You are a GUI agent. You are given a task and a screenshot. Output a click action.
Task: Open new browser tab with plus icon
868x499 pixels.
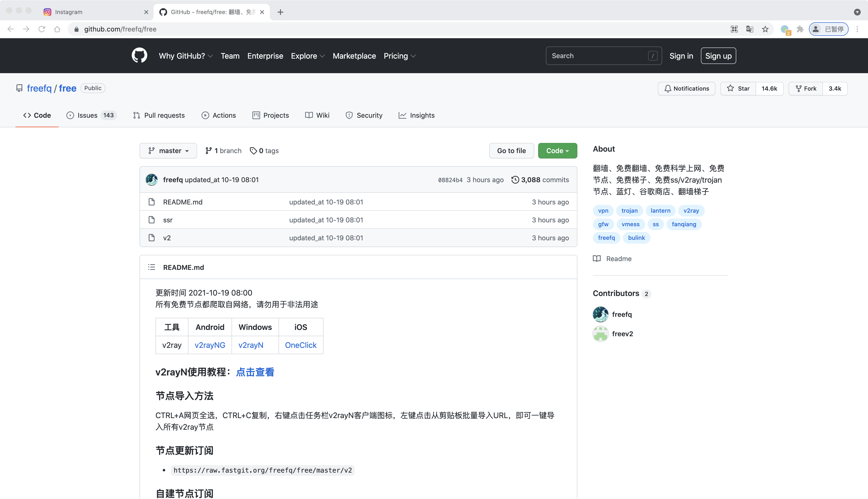pos(280,12)
